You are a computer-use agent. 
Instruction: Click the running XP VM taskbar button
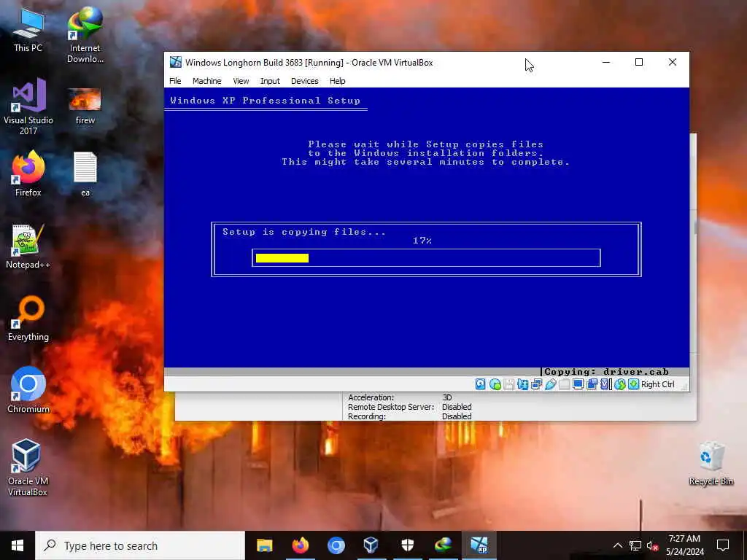click(x=479, y=545)
